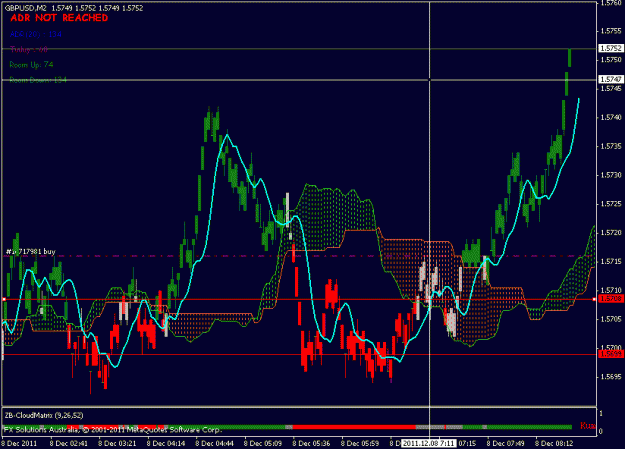This screenshot has height=449, width=625.
Task: Select the 1.5695 price scale label
Action: click(x=611, y=376)
